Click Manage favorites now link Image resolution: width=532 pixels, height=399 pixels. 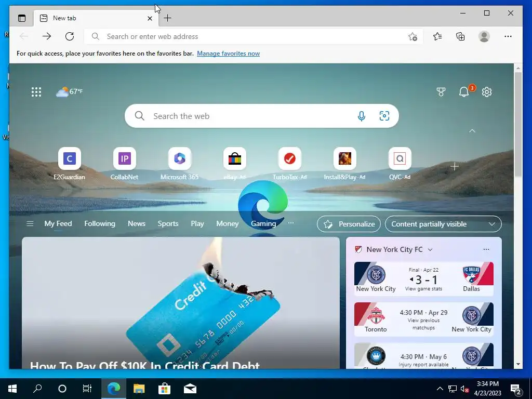[229, 54]
